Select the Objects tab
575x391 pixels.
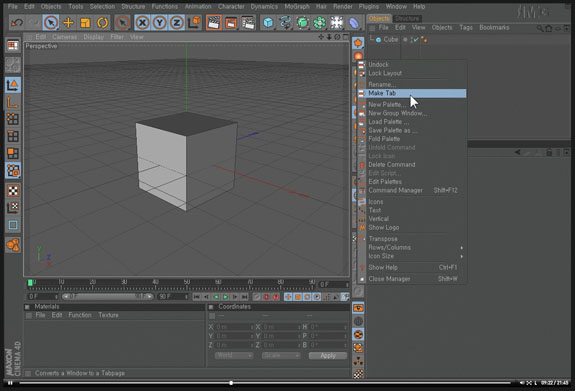coord(379,18)
